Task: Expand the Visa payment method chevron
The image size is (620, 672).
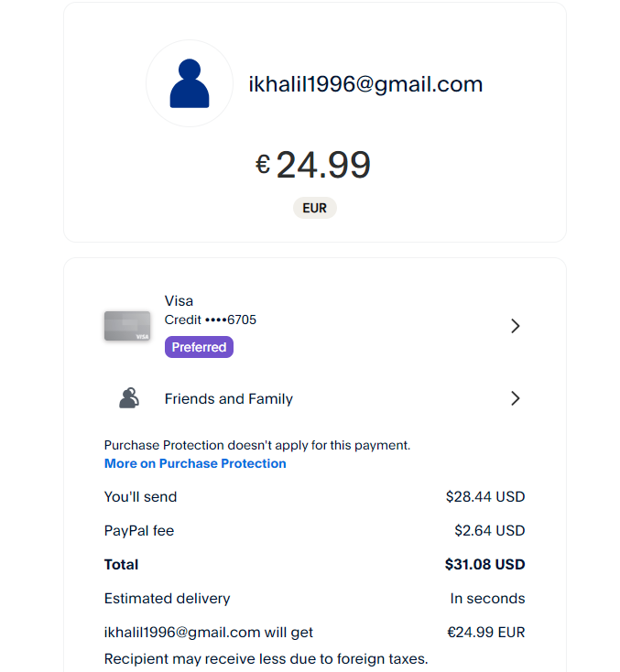Action: 515,326
